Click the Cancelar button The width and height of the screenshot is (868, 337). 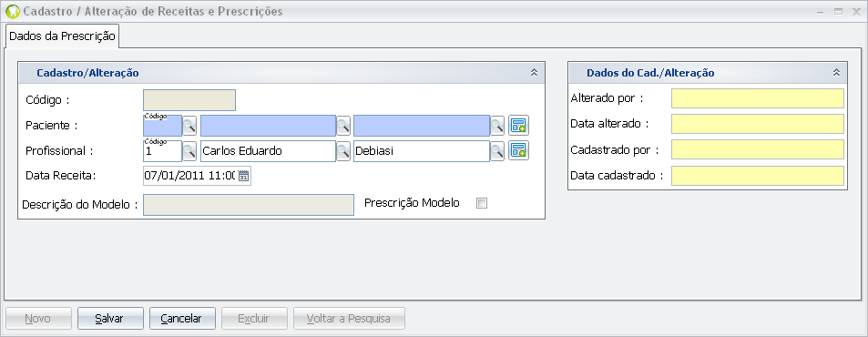182,319
